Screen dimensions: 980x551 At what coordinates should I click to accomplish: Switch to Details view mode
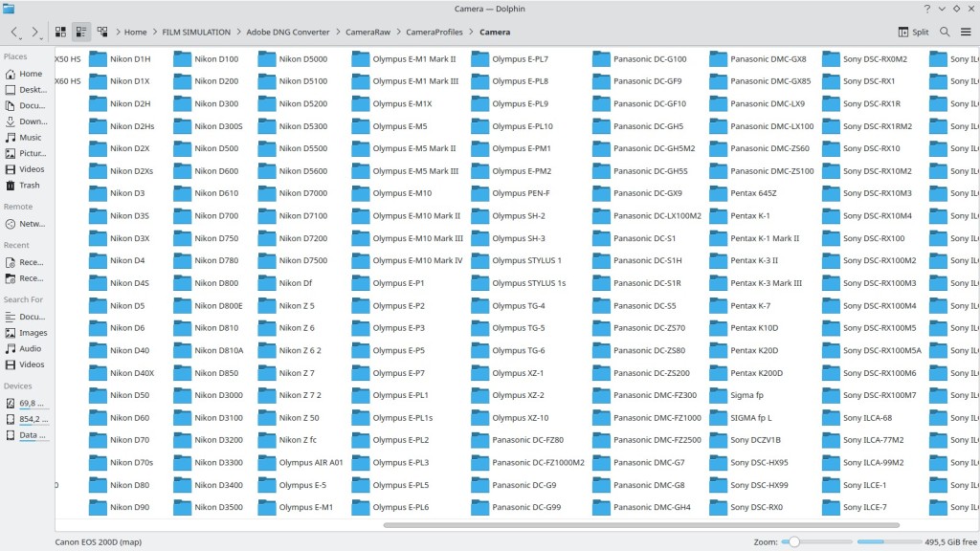click(101, 32)
